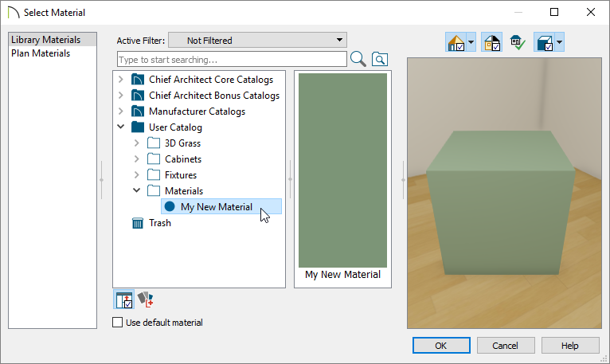This screenshot has height=364, width=610.
Task: Open the cube shape dropdown arrow
Action: click(x=559, y=42)
